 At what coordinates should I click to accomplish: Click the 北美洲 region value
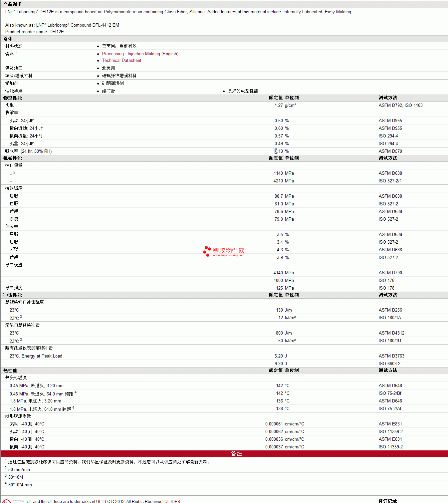tap(109, 68)
